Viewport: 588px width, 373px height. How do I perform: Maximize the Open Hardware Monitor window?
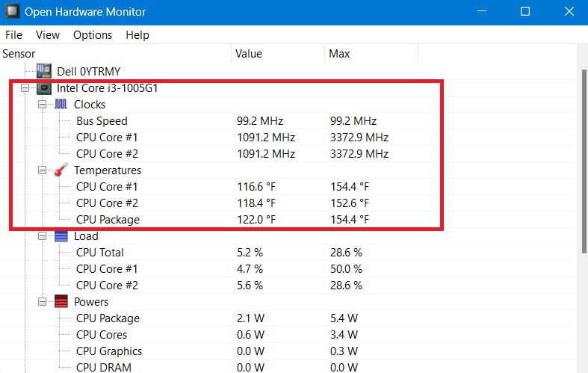pyautogui.click(x=525, y=11)
